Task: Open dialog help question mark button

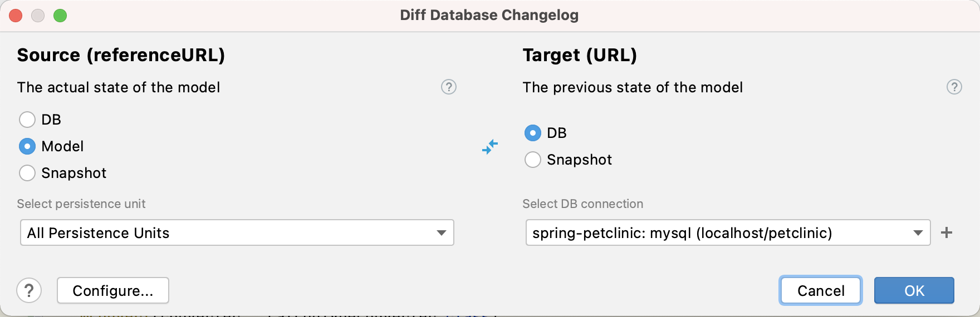Action: click(x=29, y=290)
